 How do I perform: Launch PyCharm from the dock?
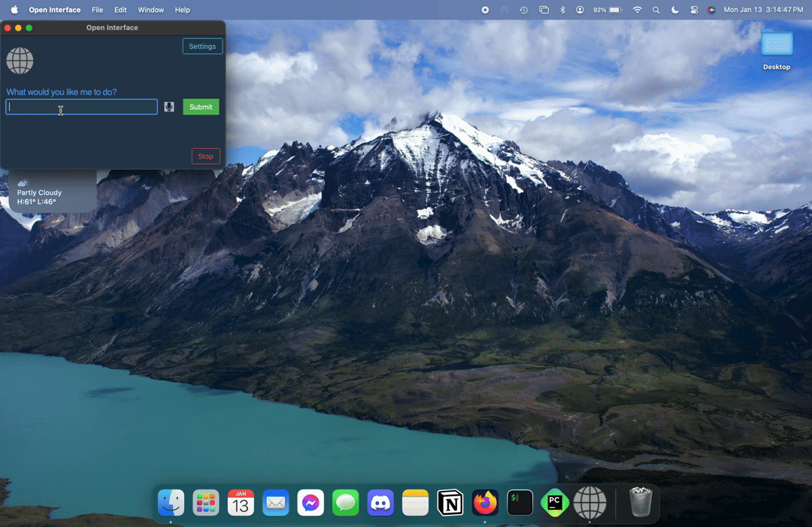(x=555, y=503)
